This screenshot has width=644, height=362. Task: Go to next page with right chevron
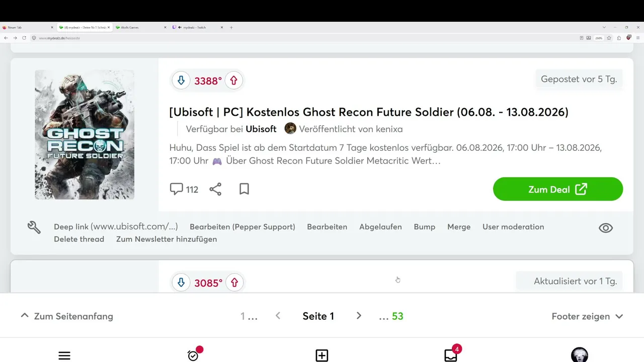click(359, 316)
